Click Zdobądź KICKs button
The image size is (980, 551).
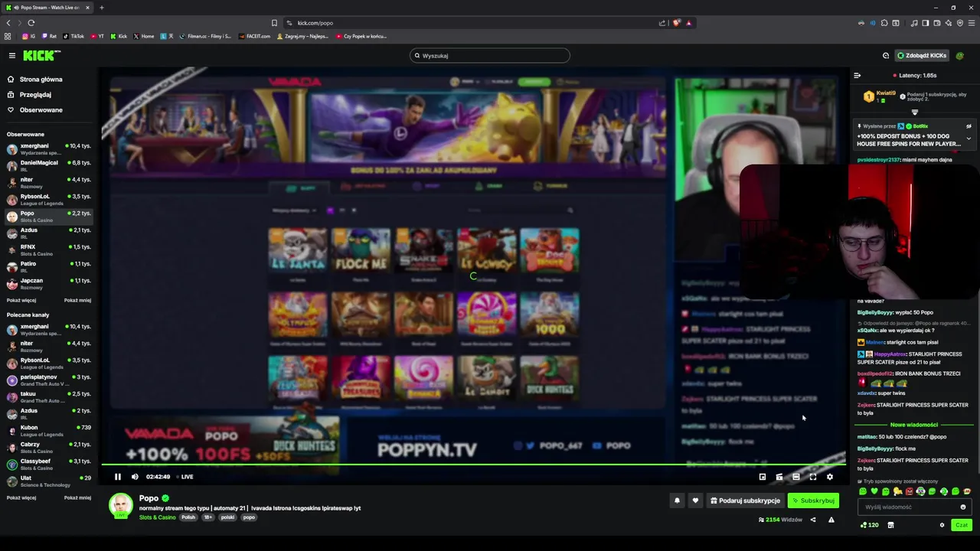922,55
